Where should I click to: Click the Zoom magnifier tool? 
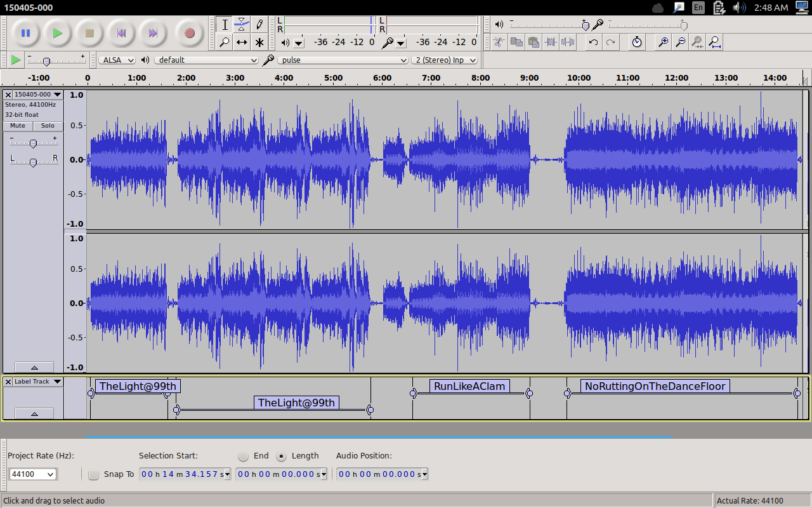point(224,43)
